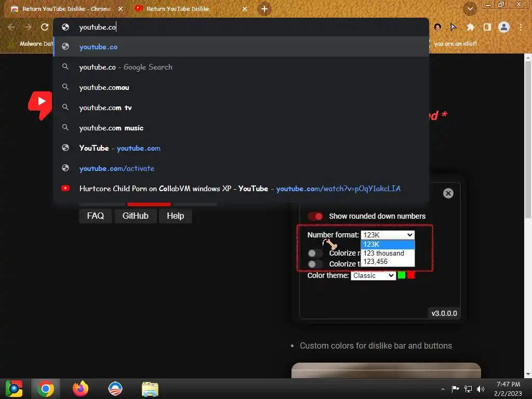Click the Help button
The height and width of the screenshot is (399, 532).
pyautogui.click(x=176, y=216)
